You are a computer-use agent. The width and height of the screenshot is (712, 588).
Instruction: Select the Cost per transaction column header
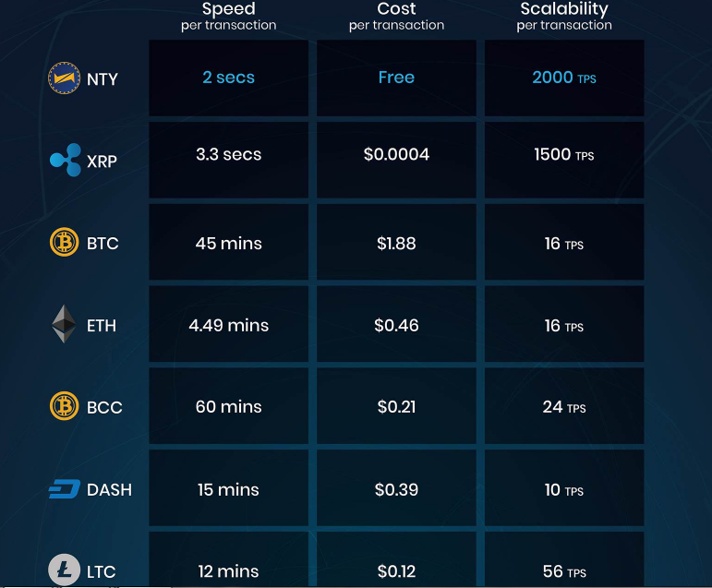coord(396,16)
